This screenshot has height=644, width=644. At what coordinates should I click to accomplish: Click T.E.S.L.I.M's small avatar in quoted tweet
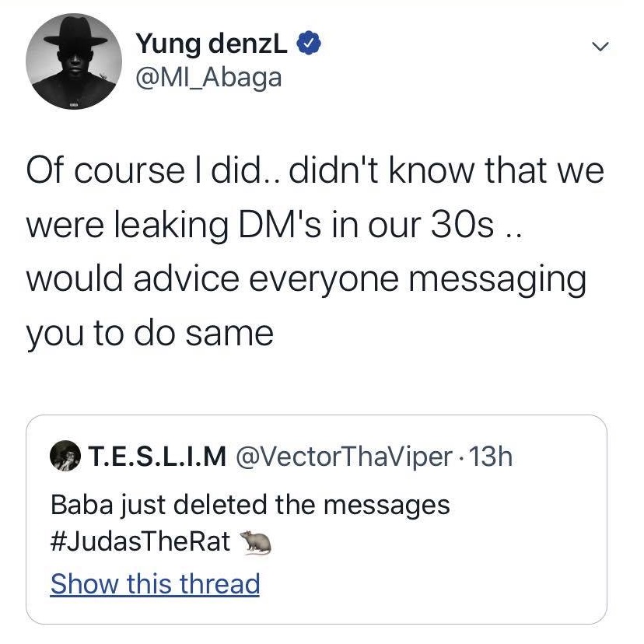(x=65, y=457)
